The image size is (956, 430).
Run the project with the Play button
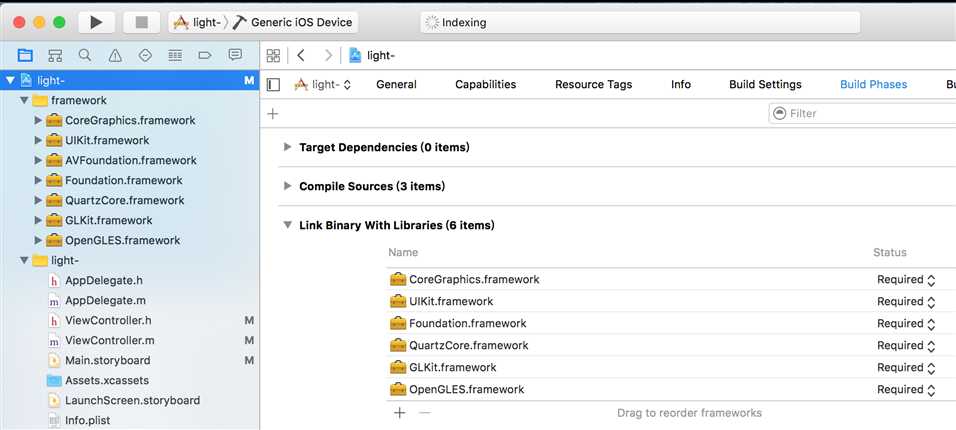pos(96,23)
